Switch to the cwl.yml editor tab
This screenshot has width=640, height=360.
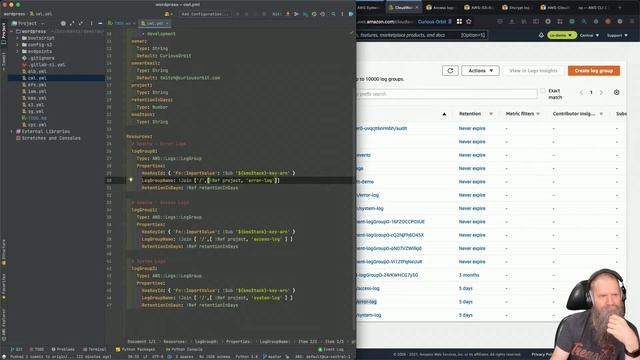click(x=154, y=23)
